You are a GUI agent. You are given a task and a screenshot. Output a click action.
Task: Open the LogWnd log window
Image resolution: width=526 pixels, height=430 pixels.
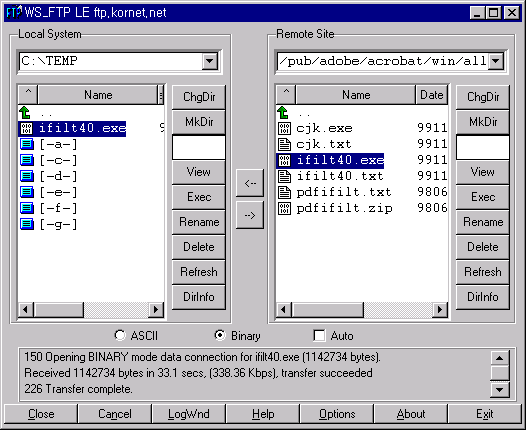pyautogui.click(x=189, y=414)
